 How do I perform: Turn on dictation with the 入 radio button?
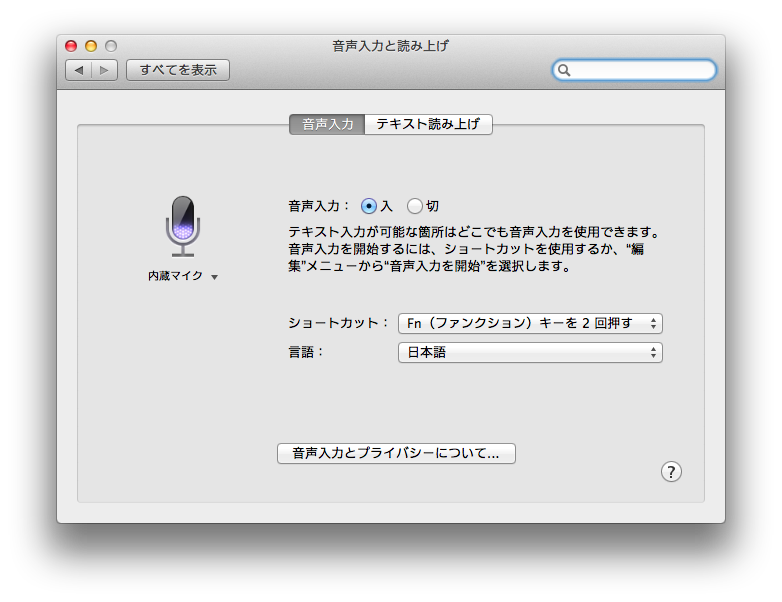[369, 206]
